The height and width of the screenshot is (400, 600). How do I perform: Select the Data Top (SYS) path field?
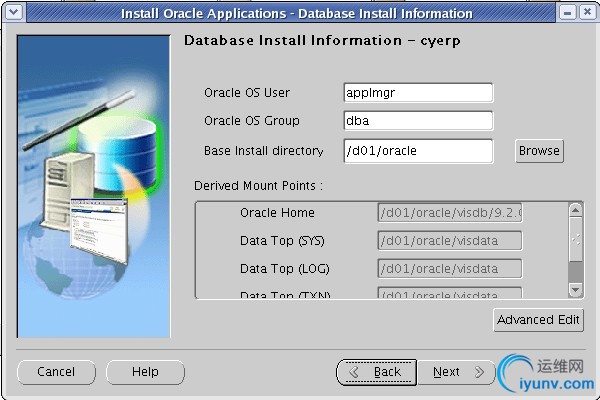(x=450, y=241)
